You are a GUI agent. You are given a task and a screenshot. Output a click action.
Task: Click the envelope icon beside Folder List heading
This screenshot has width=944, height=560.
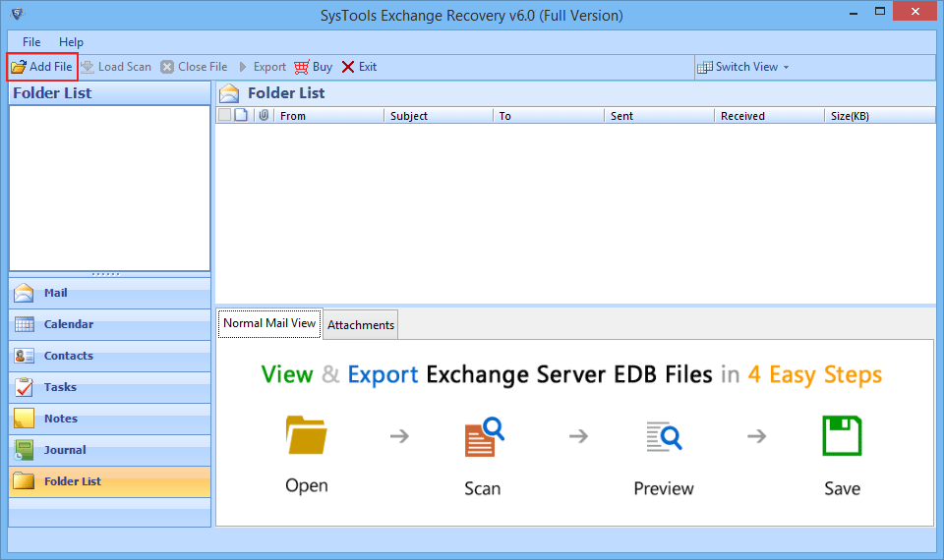click(229, 93)
